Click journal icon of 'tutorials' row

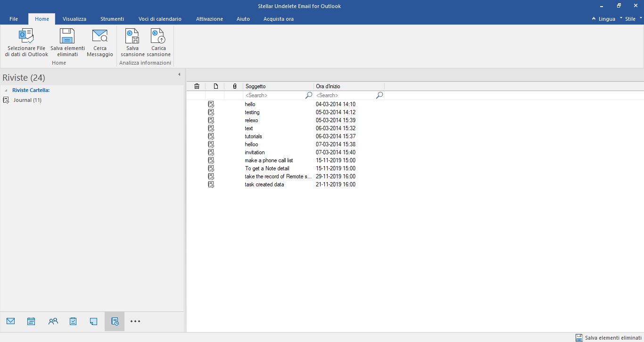point(211,136)
